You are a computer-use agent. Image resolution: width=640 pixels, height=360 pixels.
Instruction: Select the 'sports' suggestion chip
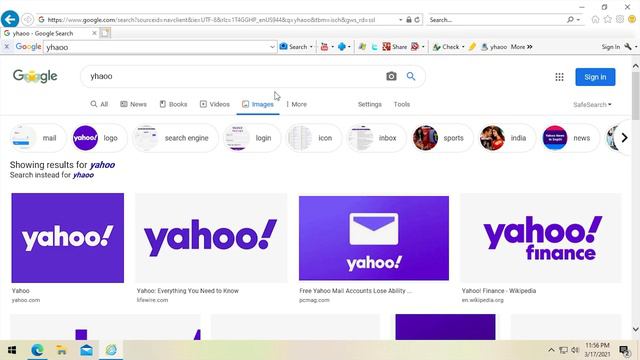coord(442,138)
